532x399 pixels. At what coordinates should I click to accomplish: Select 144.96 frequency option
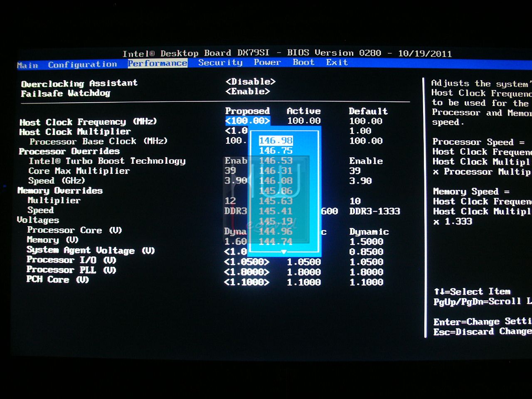(x=276, y=231)
